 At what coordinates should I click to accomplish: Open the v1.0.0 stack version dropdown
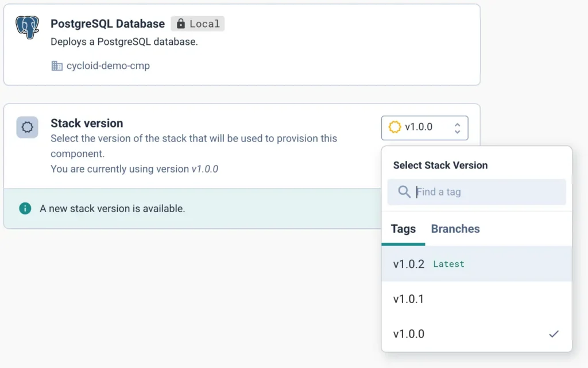424,128
